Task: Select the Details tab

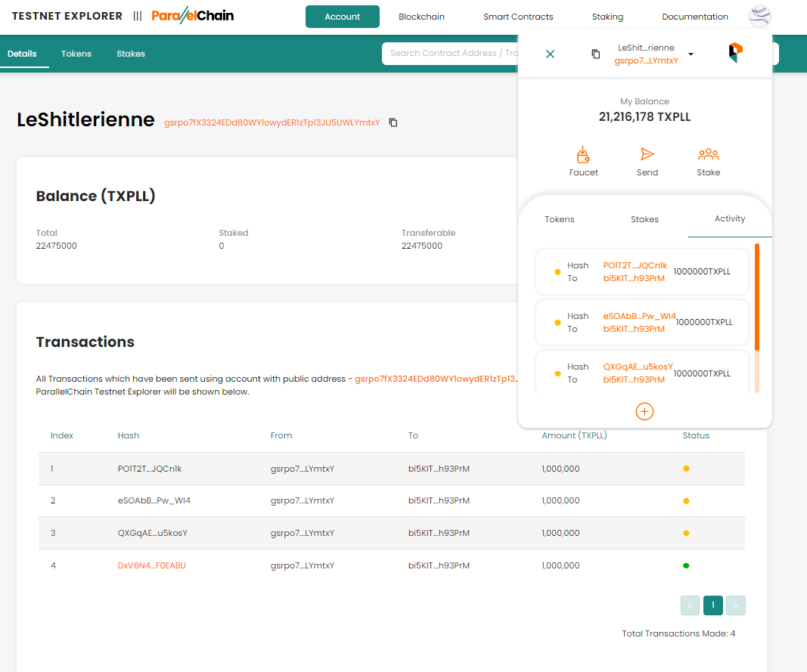Action: coord(22,54)
